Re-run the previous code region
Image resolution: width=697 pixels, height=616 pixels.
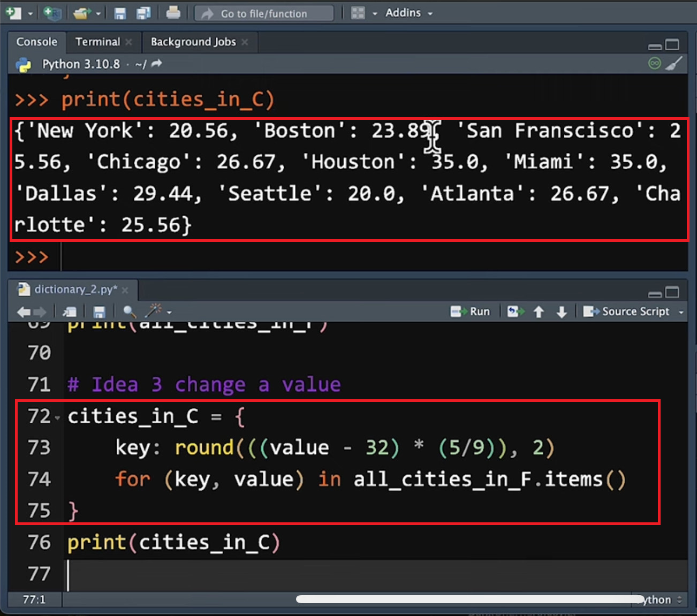[516, 311]
